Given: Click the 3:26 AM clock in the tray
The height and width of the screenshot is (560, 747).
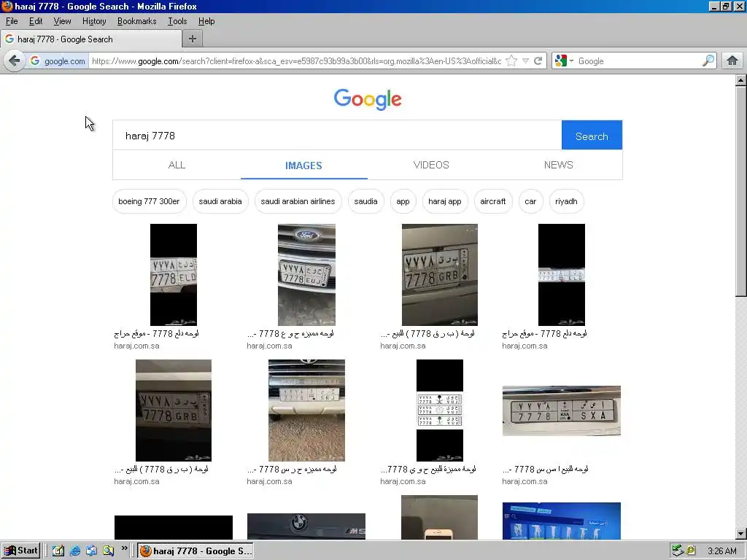Looking at the screenshot, I should 721,551.
